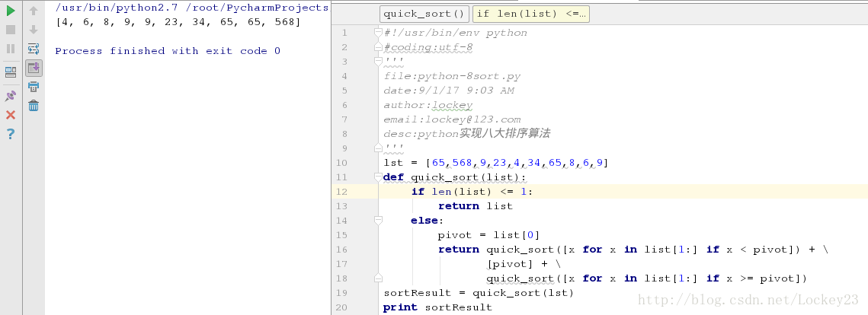Click the '#!/usr/bin/env python' shebang line
868x315 pixels.
point(455,33)
